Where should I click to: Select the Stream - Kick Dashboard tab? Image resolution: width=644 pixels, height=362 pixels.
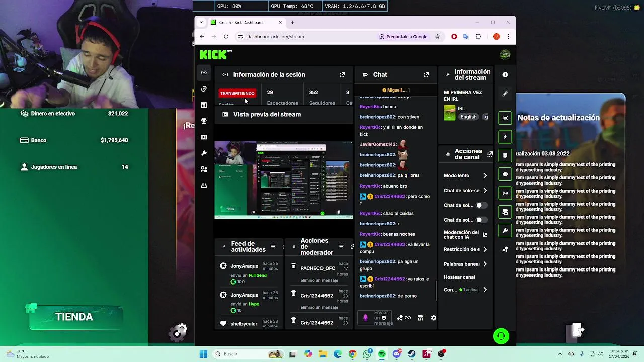click(x=247, y=22)
